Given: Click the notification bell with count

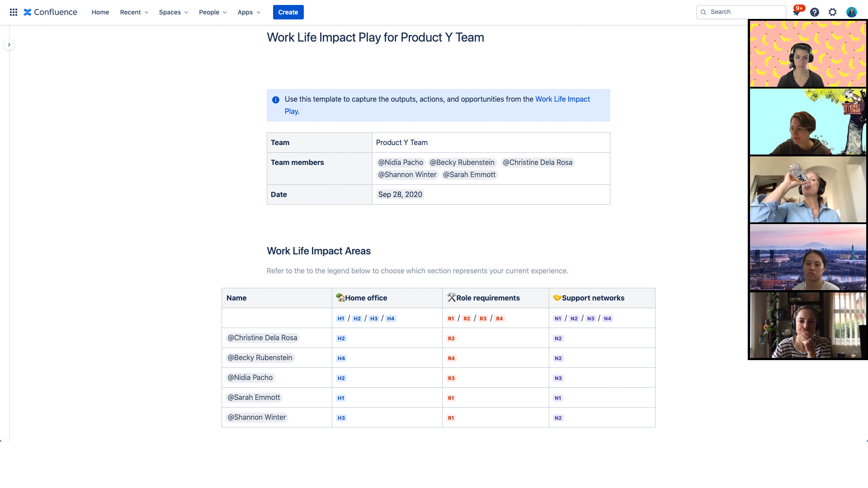Looking at the screenshot, I should tap(797, 12).
